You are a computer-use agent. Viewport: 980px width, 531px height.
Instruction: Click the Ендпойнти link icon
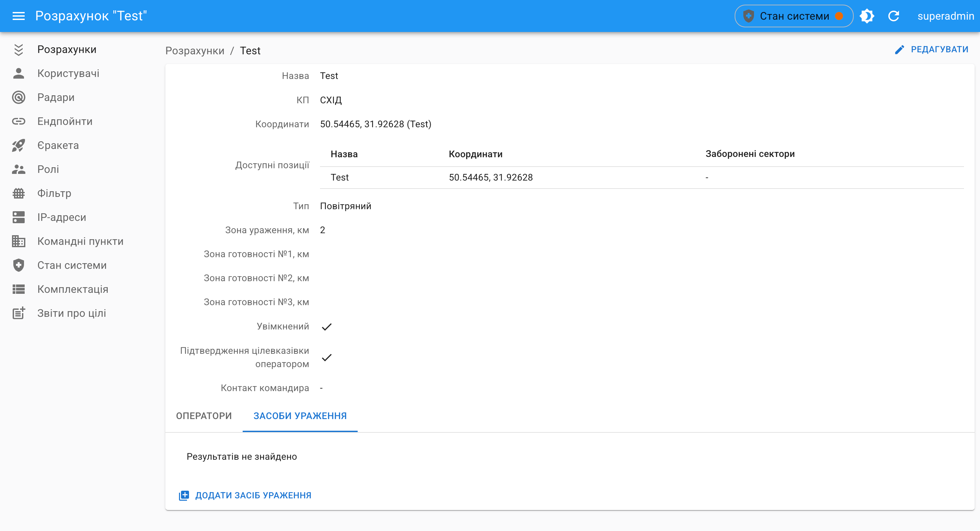tap(18, 121)
